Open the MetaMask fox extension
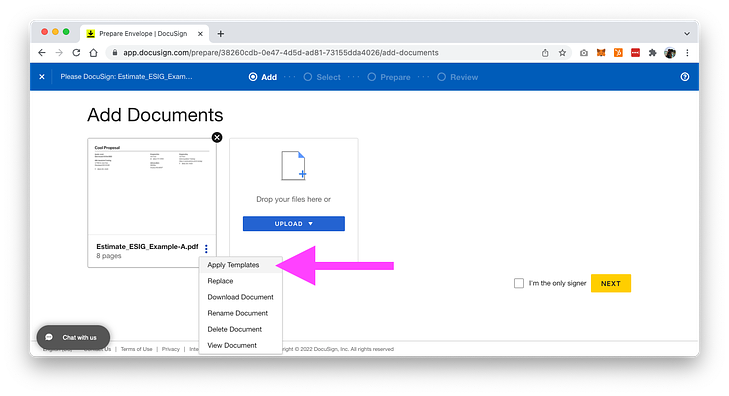 tap(601, 53)
